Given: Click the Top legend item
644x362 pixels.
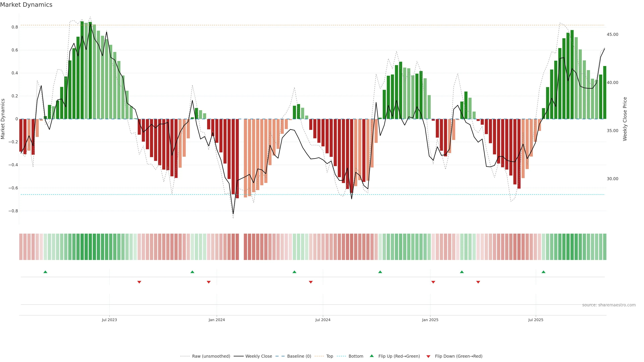Looking at the screenshot, I should coord(330,356).
